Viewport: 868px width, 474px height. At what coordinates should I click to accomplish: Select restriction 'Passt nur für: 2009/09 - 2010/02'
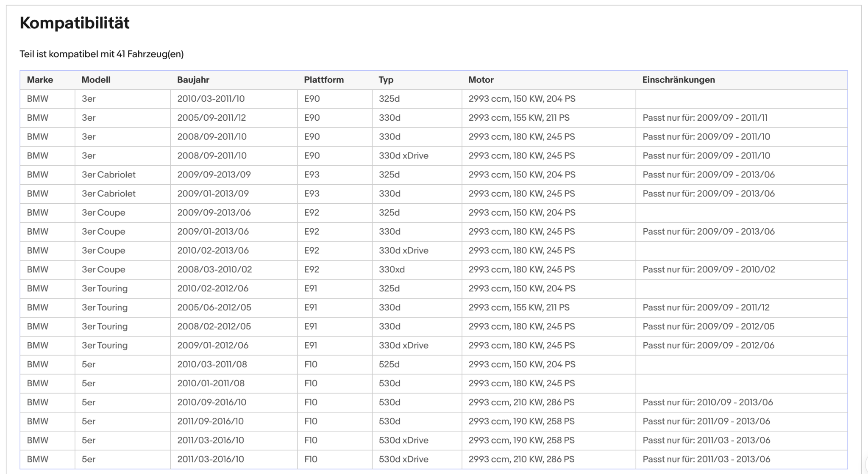[709, 269]
